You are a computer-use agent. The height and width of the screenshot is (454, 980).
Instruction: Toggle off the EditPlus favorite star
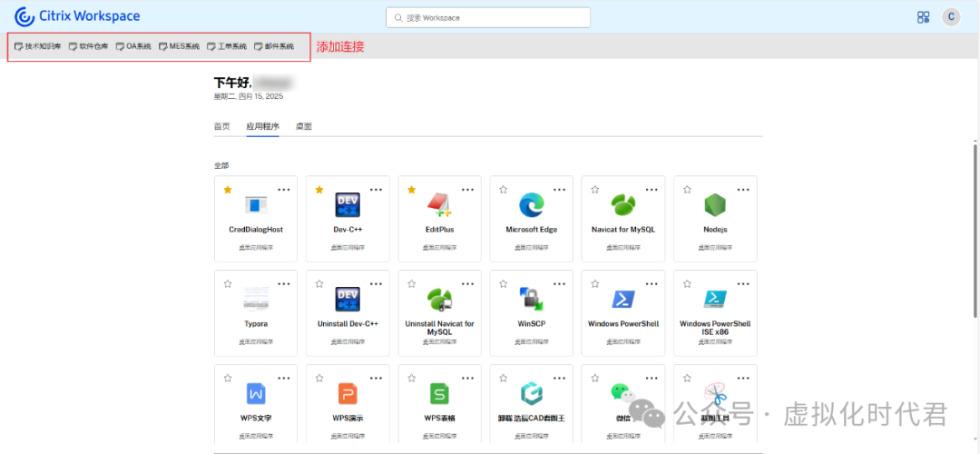tap(411, 190)
